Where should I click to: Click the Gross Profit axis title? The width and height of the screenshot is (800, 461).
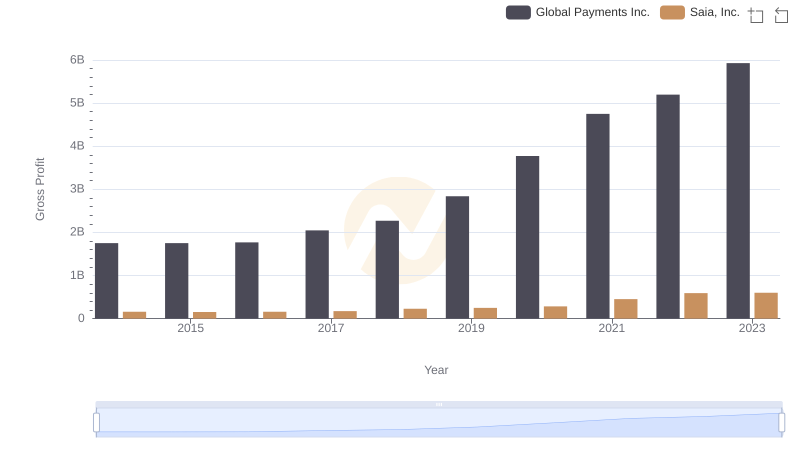point(40,189)
